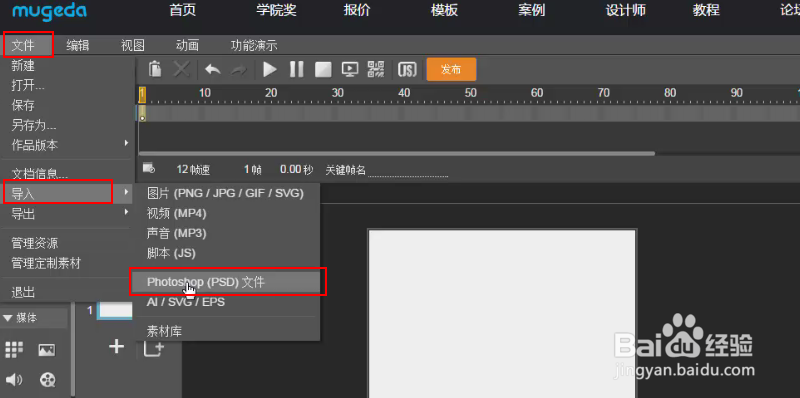Expand the 导出 submenu
This screenshot has width=800, height=398.
67,214
